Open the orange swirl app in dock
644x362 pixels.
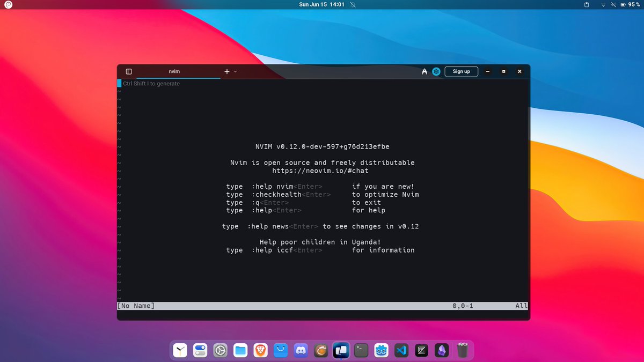(x=321, y=350)
